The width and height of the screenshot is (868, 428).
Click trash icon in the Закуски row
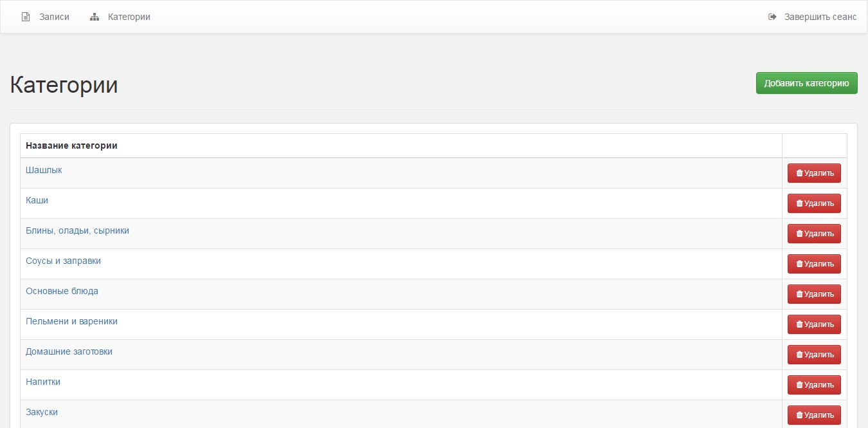pos(799,415)
